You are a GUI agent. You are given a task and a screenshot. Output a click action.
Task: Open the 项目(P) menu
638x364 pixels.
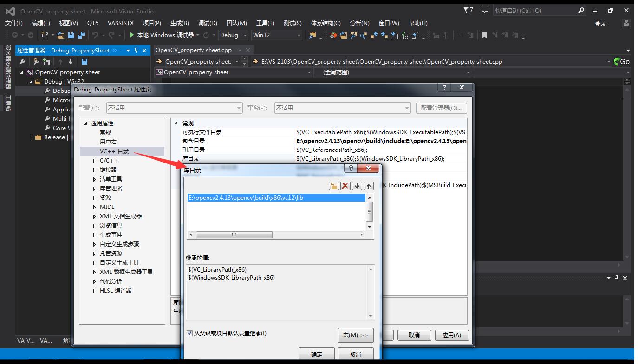152,23
